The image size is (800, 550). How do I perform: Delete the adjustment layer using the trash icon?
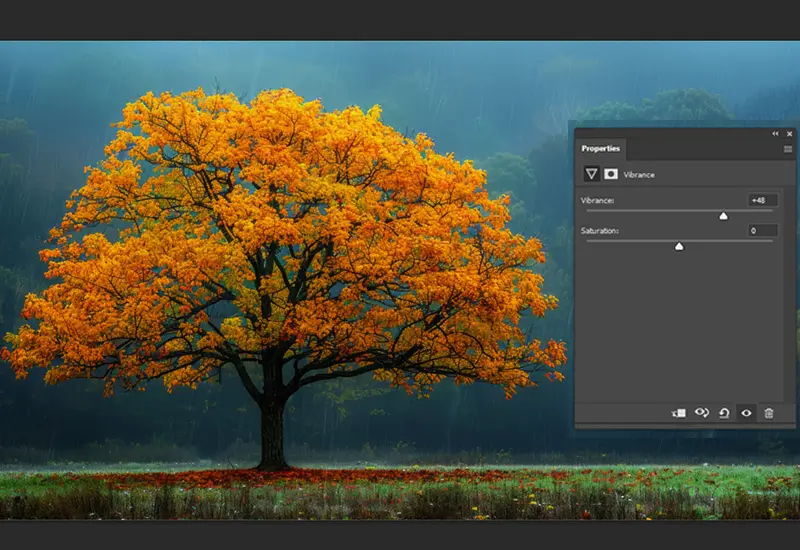coord(768,413)
